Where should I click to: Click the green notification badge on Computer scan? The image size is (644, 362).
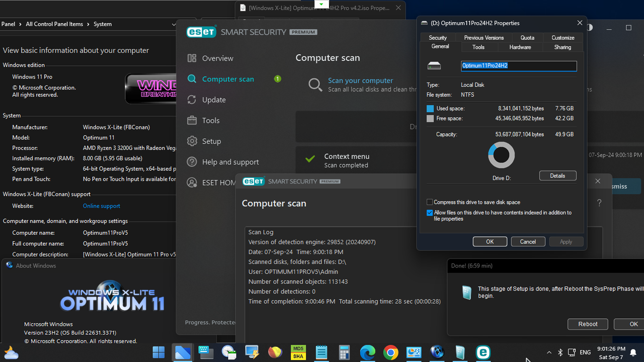click(x=277, y=79)
